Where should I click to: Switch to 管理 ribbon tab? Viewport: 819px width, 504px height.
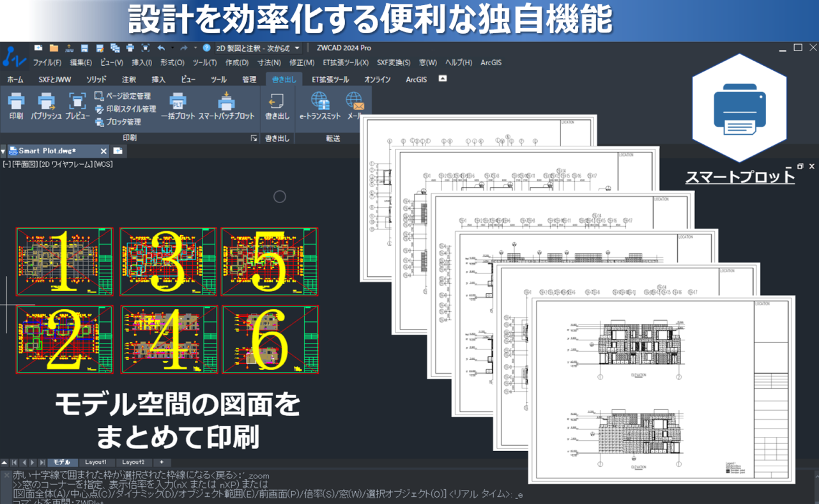[249, 79]
